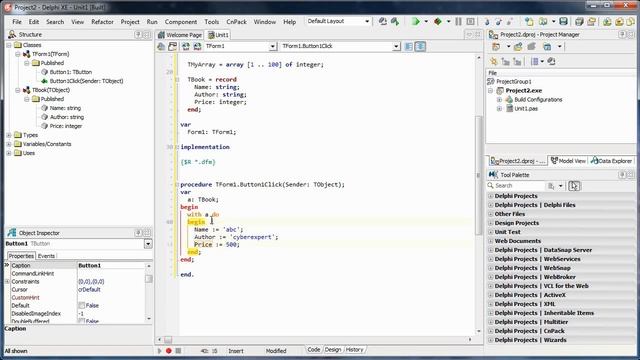Open the Project menu

(x=130, y=22)
